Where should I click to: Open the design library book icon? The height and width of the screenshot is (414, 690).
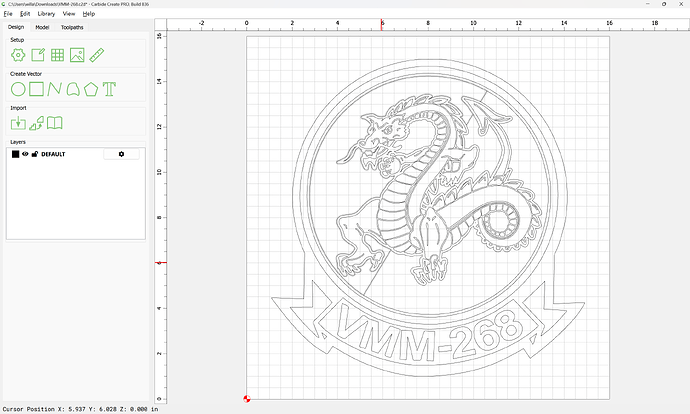pyautogui.click(x=56, y=123)
